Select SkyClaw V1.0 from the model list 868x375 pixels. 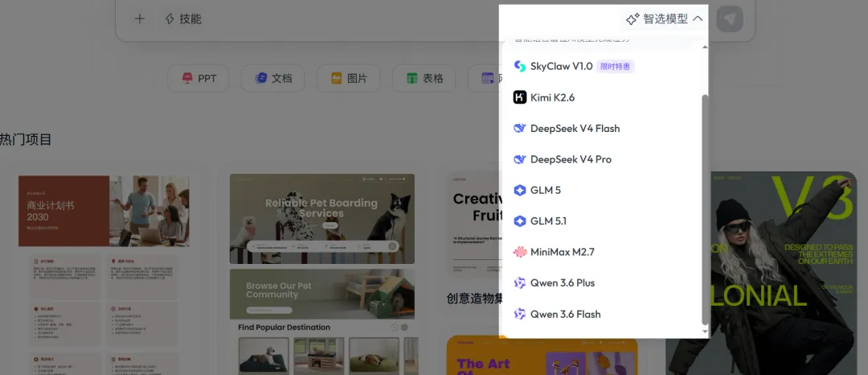click(602, 67)
